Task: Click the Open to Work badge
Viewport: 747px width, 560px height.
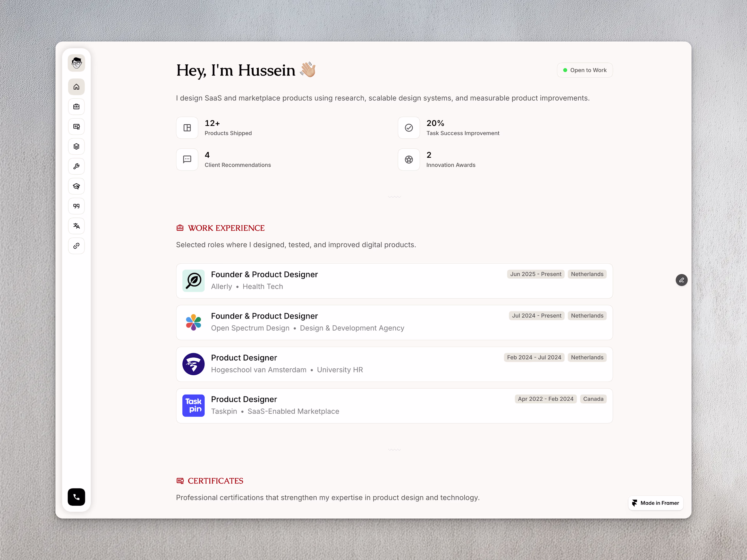Action: tap(584, 70)
